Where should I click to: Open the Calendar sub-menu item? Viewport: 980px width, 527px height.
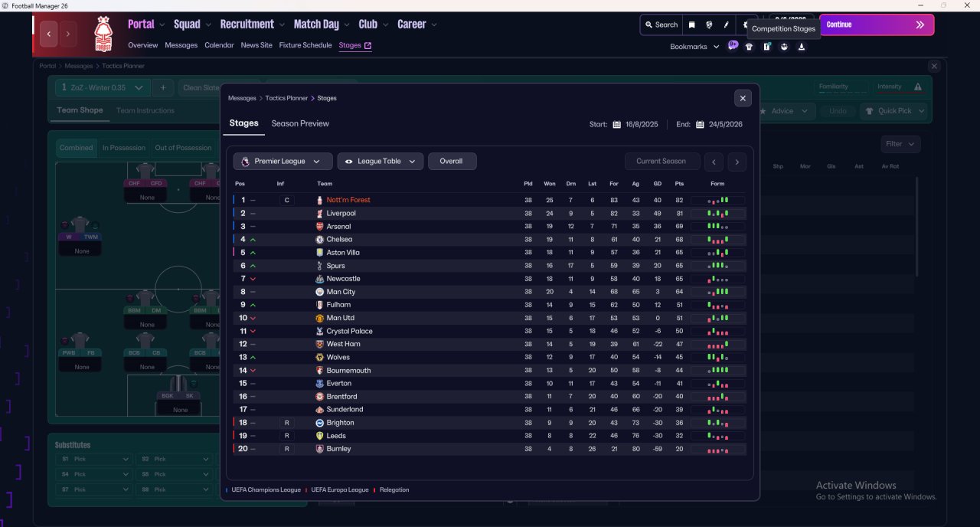point(219,45)
